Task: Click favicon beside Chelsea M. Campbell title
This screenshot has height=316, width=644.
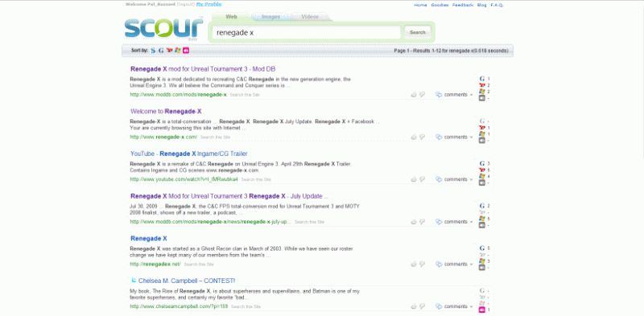Action: [134, 281]
